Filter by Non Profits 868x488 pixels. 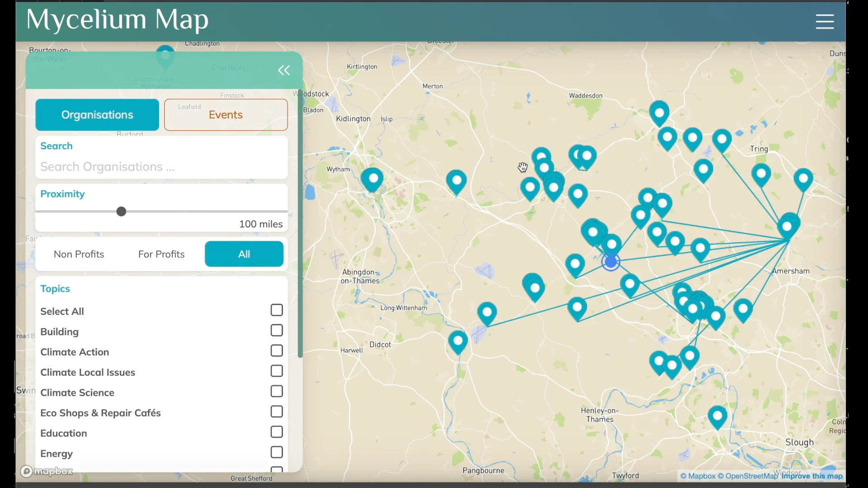(79, 254)
